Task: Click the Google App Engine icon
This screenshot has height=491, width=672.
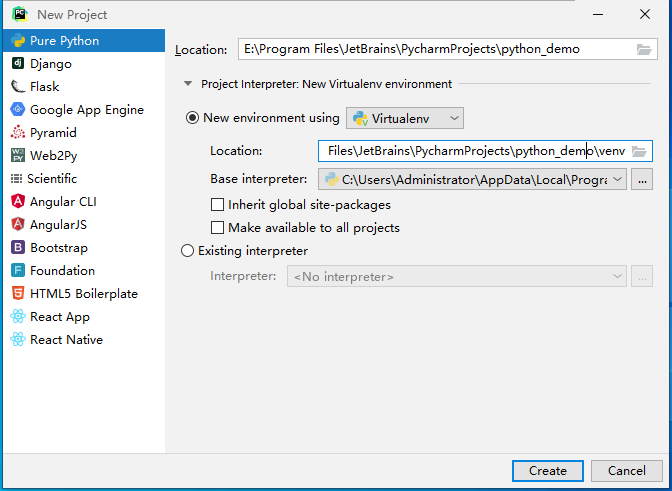Action: [x=18, y=110]
